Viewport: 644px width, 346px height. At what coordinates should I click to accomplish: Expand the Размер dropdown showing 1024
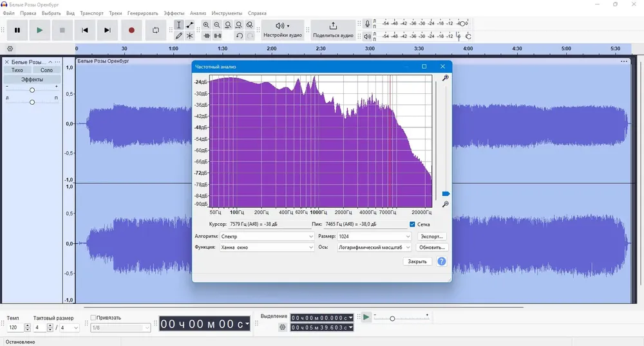click(374, 237)
